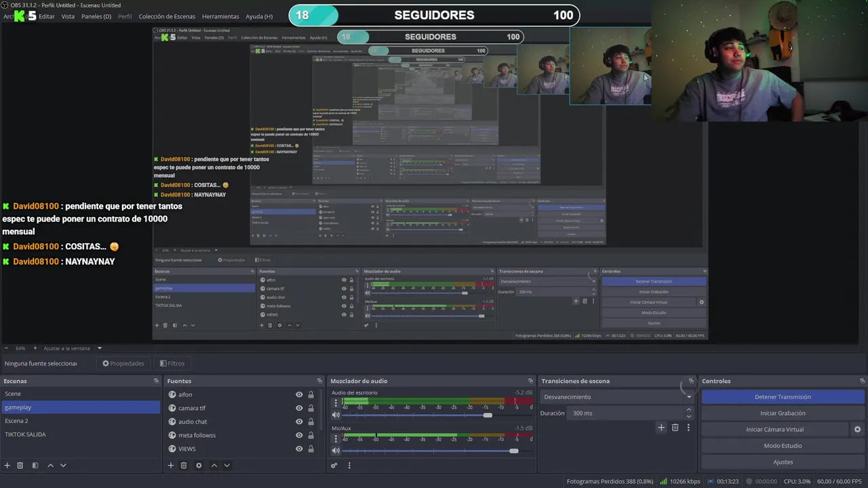Screen dimensions: 868x488
Task: Open the Desvanecimiento transition dropdown
Action: pyautogui.click(x=617, y=397)
